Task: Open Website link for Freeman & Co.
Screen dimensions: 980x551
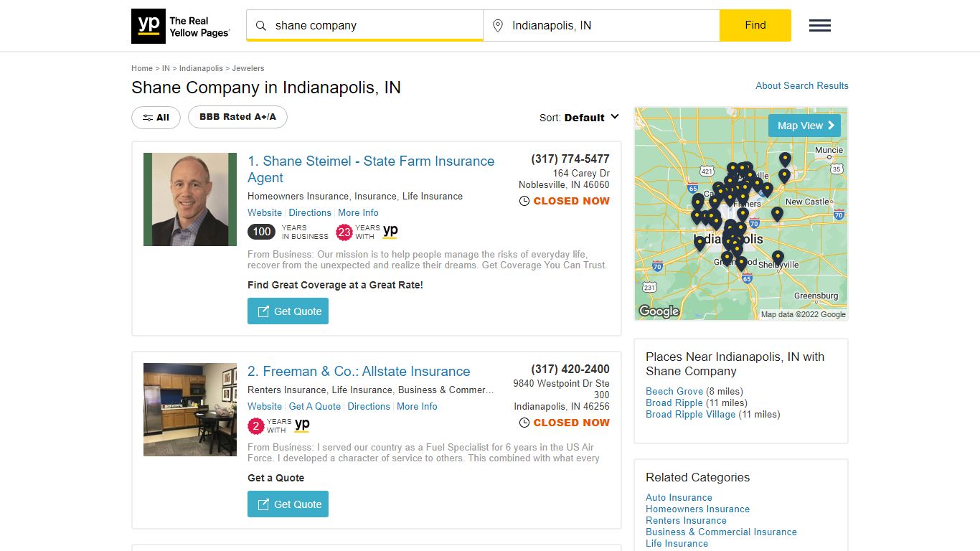Action: click(x=265, y=406)
